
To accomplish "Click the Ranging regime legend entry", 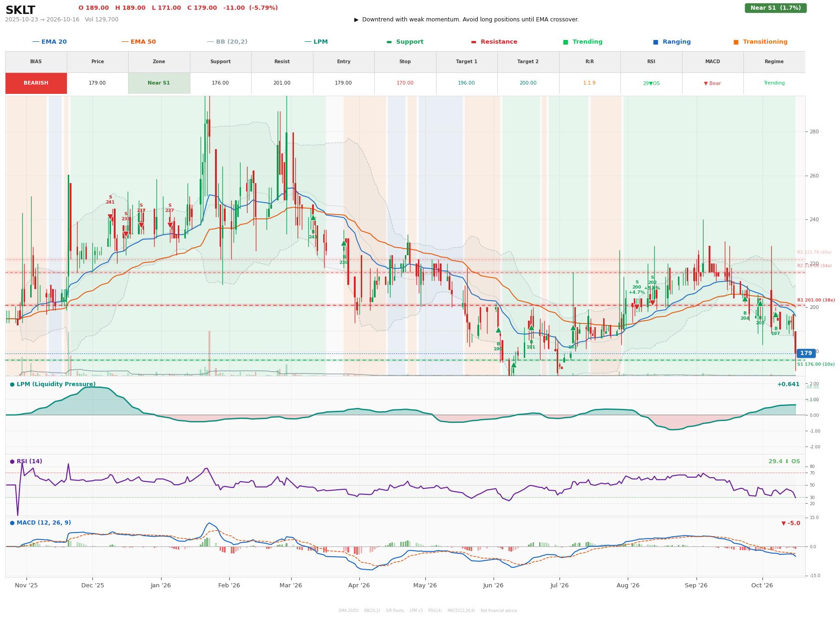I will coord(672,42).
